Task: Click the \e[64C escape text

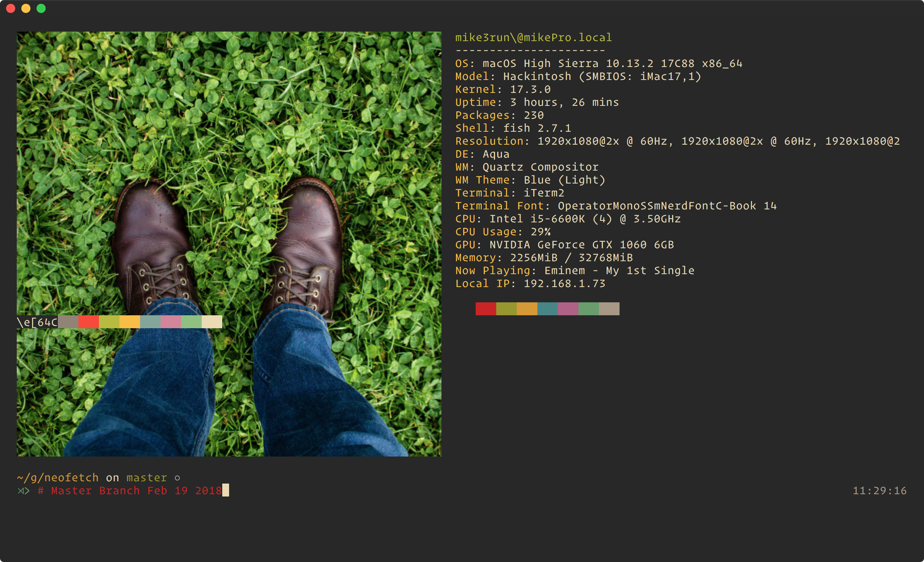Action: point(37,322)
